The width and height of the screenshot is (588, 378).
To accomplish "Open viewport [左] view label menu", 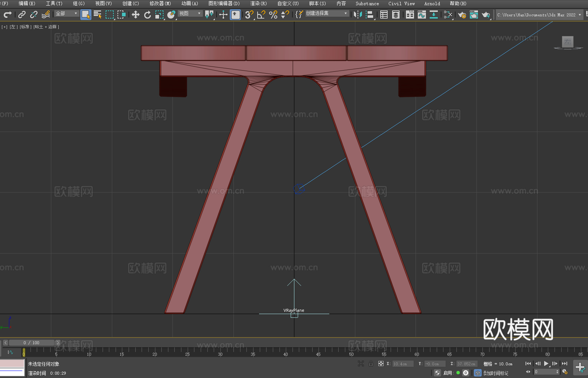I will click(x=13, y=27).
